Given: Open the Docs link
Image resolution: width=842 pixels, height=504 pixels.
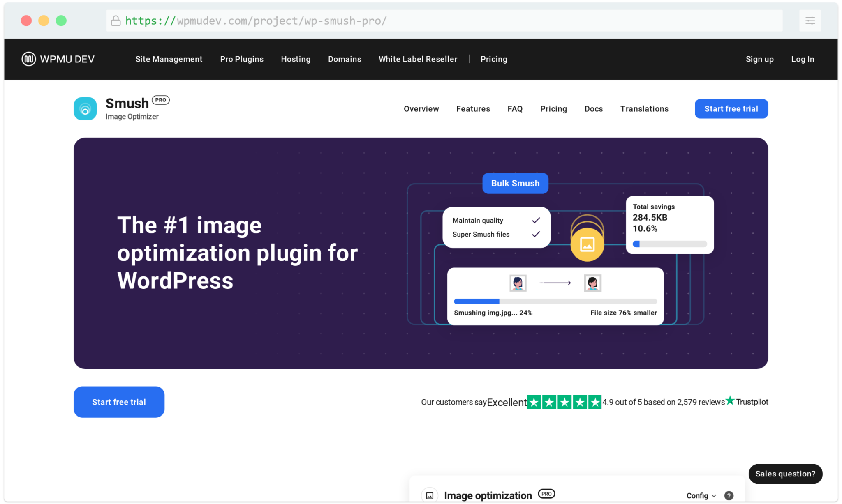Looking at the screenshot, I should click(593, 109).
